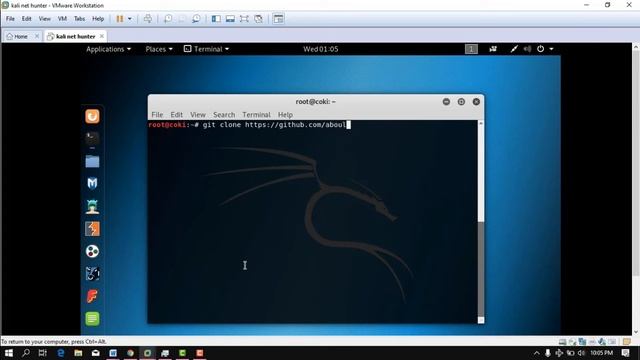Close the Home tab

37,36
